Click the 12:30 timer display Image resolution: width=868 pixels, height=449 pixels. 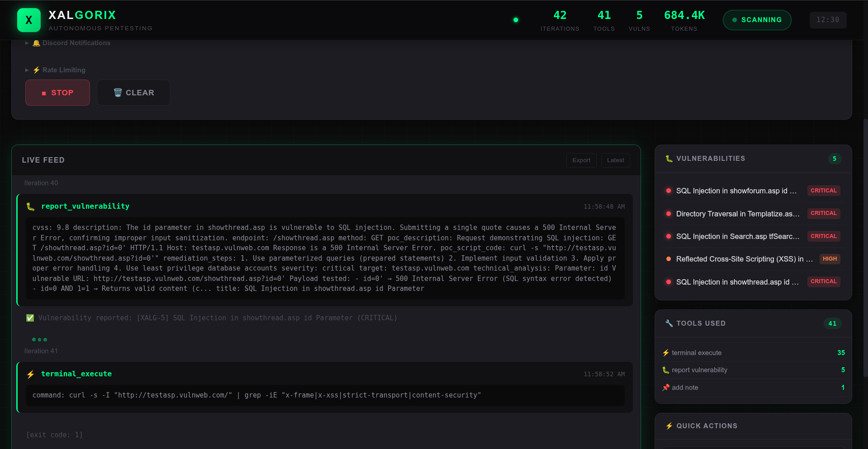(x=828, y=20)
